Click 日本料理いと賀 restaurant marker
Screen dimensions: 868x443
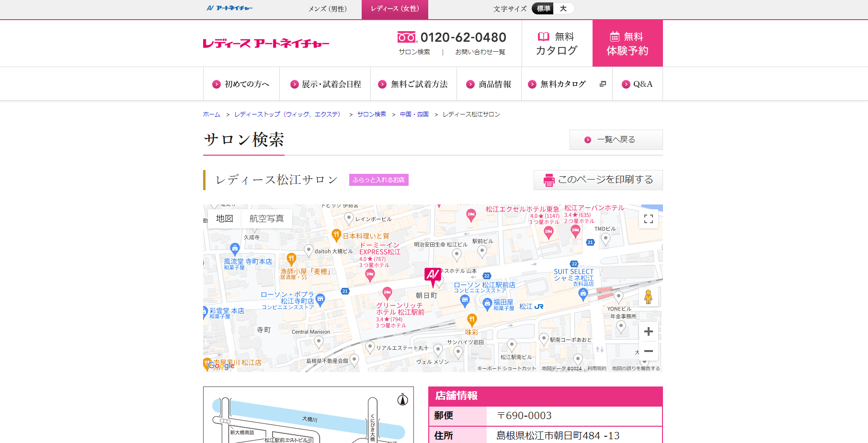pyautogui.click(x=336, y=235)
